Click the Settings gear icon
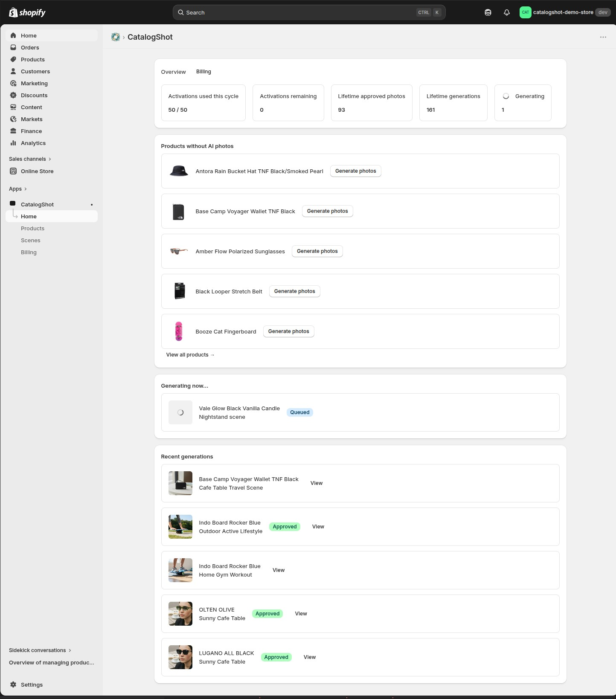The width and height of the screenshot is (616, 699). click(13, 684)
